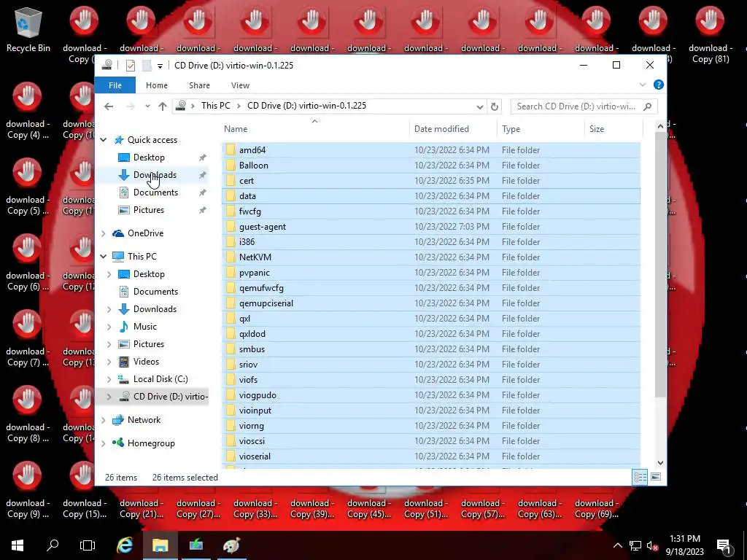The width and height of the screenshot is (747, 560).
Task: Open the View ribbon tab
Action: pyautogui.click(x=240, y=85)
